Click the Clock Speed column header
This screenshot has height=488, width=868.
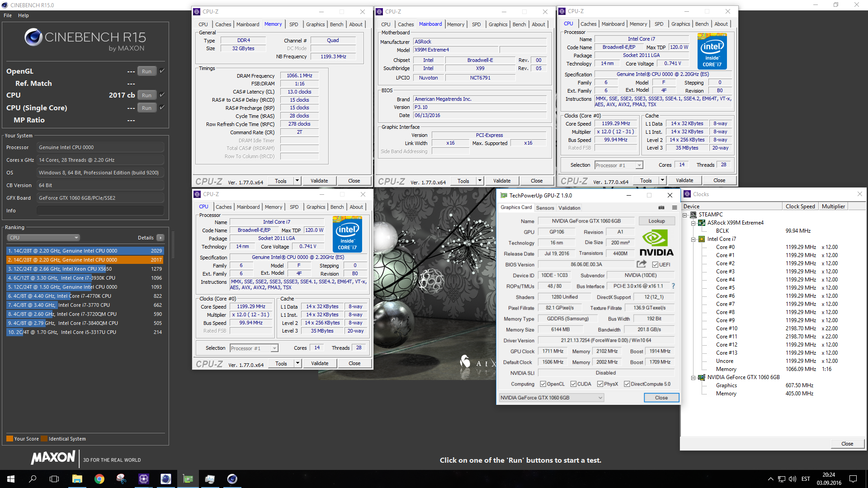pos(800,206)
